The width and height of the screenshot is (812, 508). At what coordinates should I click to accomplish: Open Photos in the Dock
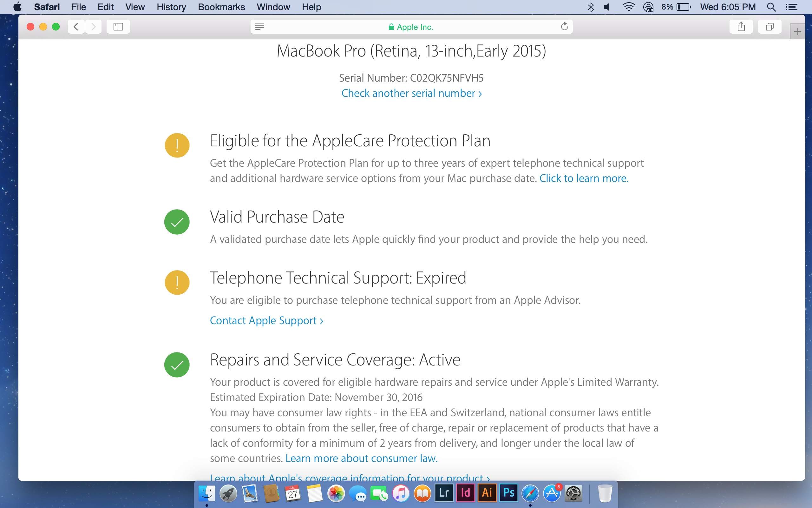click(336, 493)
